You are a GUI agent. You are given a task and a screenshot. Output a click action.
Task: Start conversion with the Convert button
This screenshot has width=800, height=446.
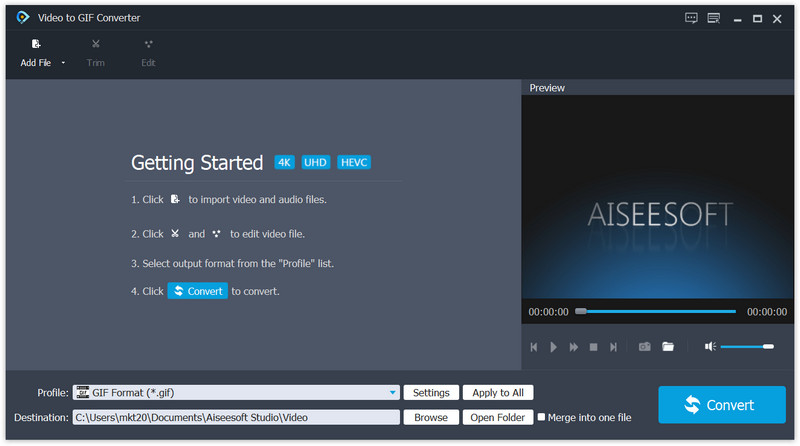(x=719, y=405)
